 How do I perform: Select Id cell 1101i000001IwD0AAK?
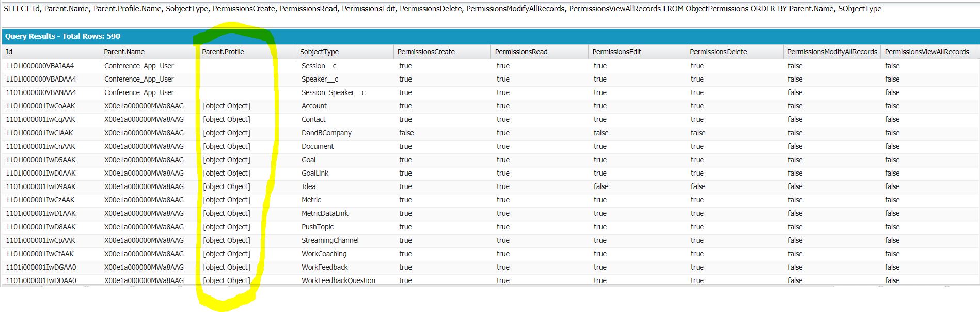40,173
